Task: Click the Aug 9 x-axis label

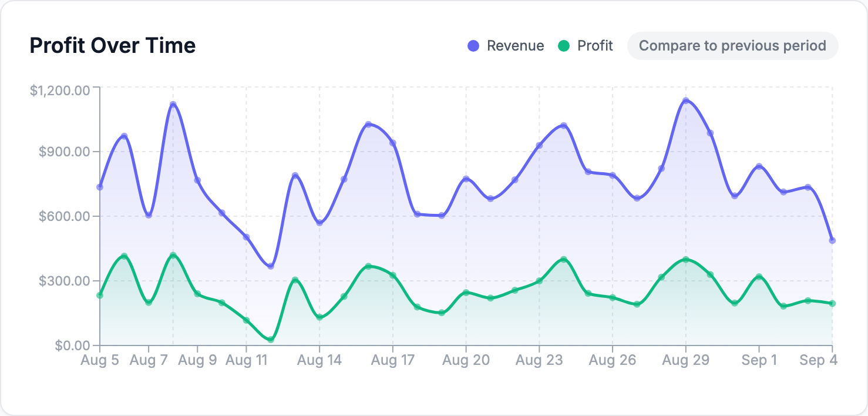Action: 197,360
